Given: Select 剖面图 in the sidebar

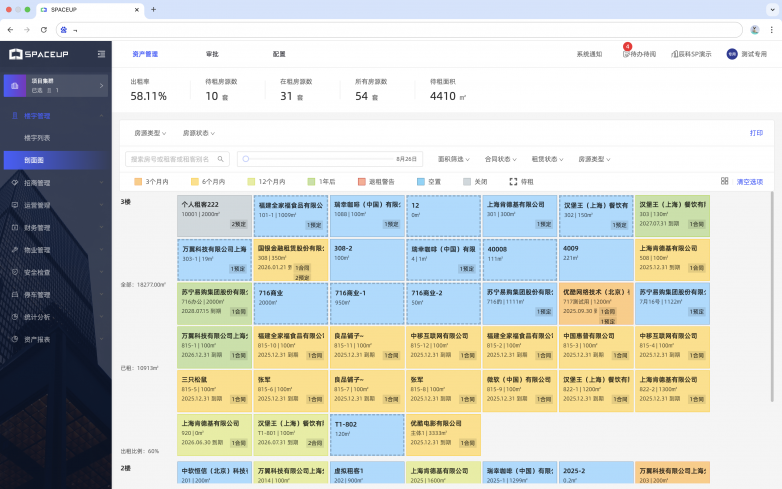Looking at the screenshot, I should pos(55,160).
